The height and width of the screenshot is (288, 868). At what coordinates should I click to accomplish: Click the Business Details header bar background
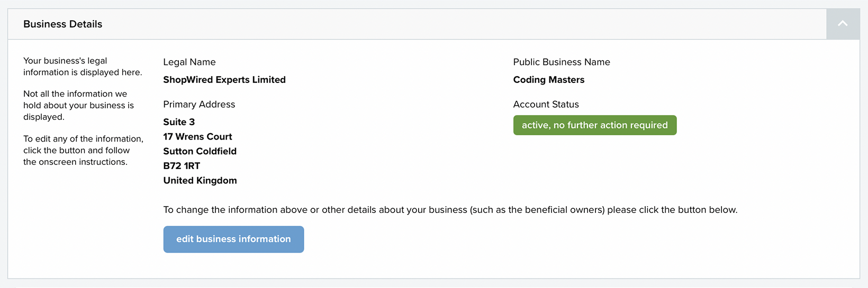(417, 24)
